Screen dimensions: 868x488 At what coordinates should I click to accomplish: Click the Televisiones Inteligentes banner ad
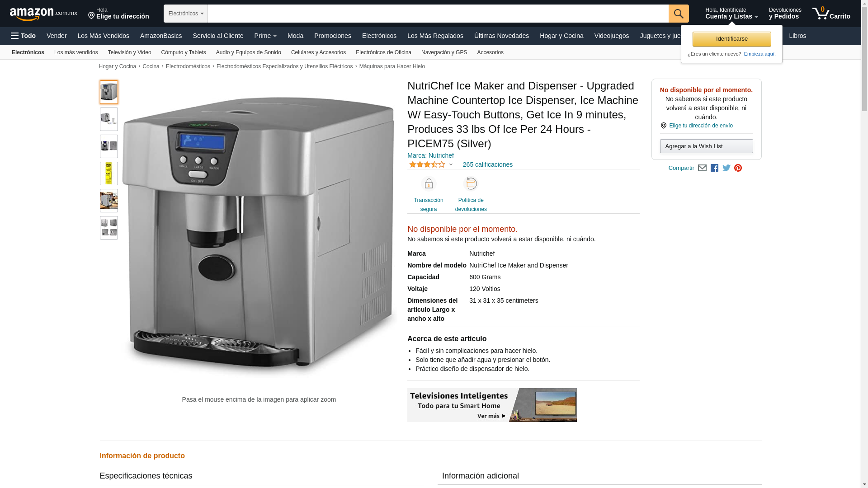tap(492, 405)
